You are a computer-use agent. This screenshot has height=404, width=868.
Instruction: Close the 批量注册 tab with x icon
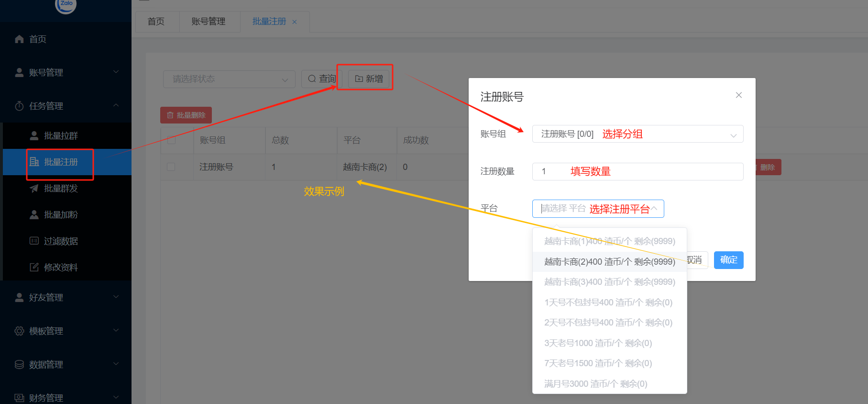tap(295, 22)
